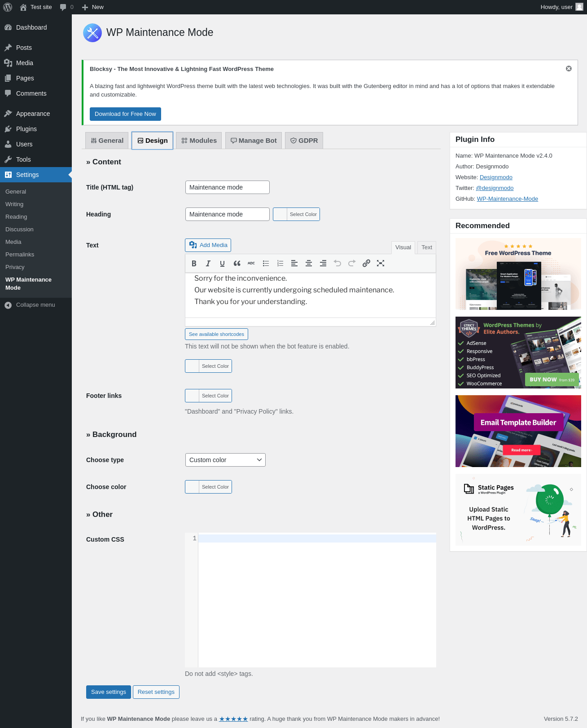Click inside the Custom CSS editor
The image size is (587, 728).
317,600
